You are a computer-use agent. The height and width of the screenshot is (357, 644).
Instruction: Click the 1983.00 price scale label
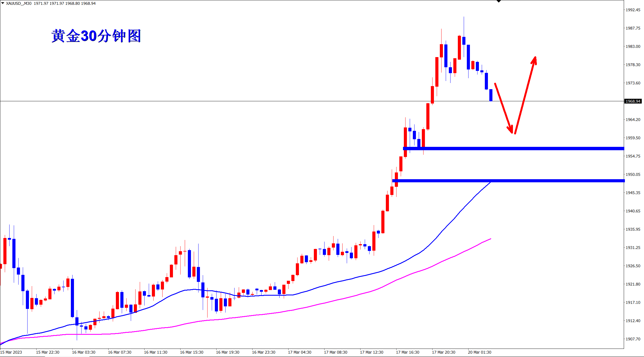coord(633,46)
